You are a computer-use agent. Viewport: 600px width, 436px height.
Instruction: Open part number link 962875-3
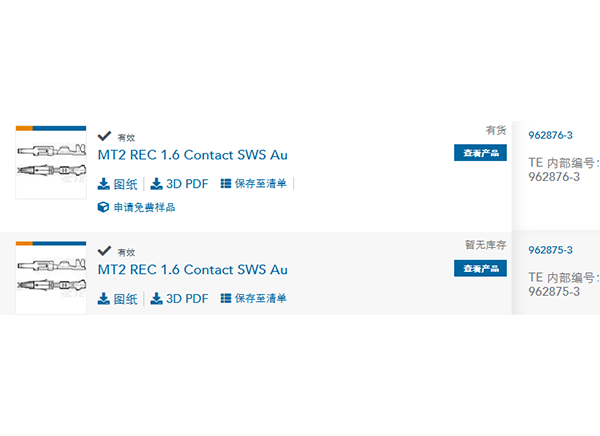(550, 250)
